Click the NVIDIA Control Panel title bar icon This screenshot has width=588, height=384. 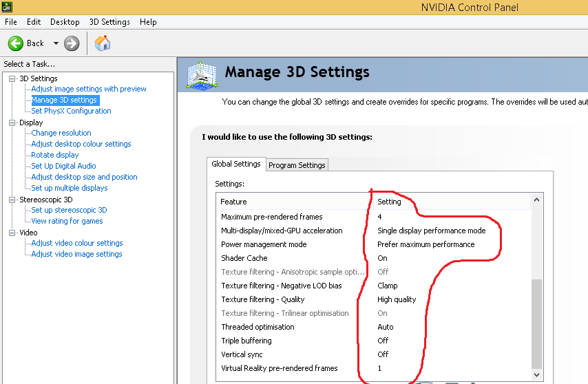point(7,7)
